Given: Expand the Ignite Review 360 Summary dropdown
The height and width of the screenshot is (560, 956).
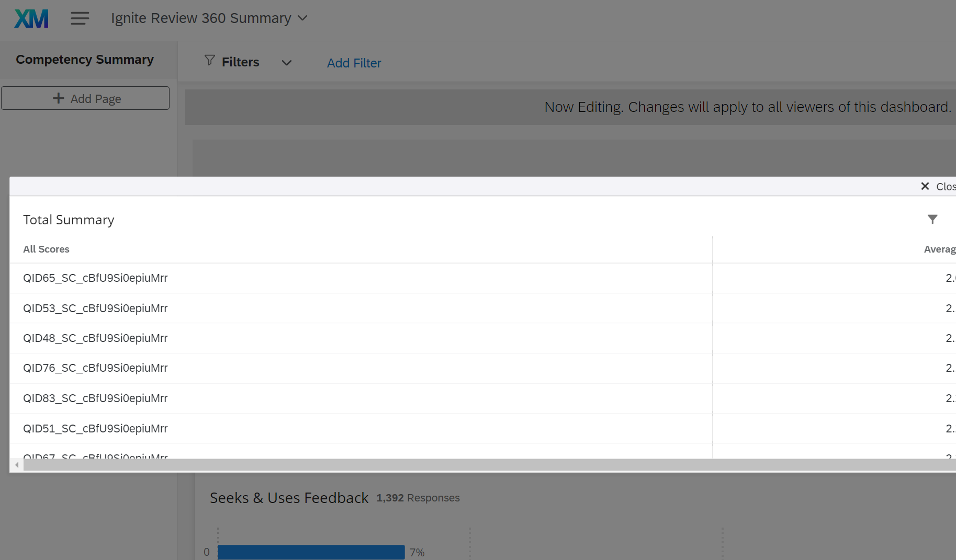Looking at the screenshot, I should [209, 18].
